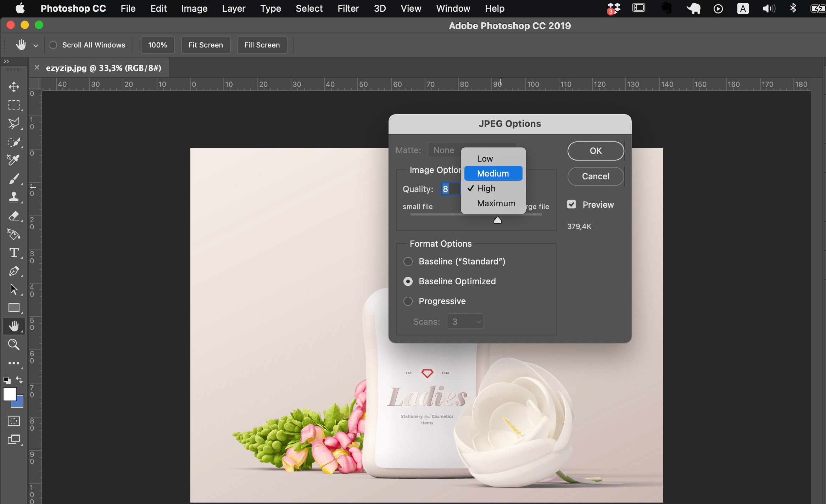This screenshot has height=504, width=826.
Task: Open the Scans dropdown
Action: tap(465, 321)
